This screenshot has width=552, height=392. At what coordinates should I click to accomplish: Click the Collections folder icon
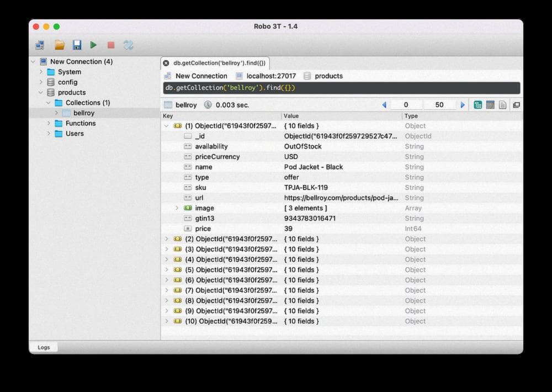point(59,103)
